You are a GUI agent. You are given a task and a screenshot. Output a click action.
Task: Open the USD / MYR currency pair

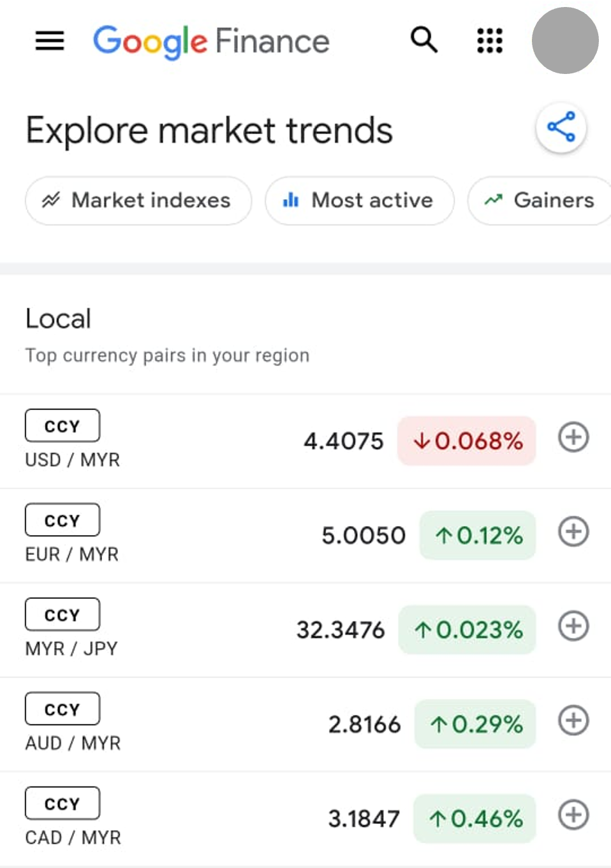pos(305,441)
